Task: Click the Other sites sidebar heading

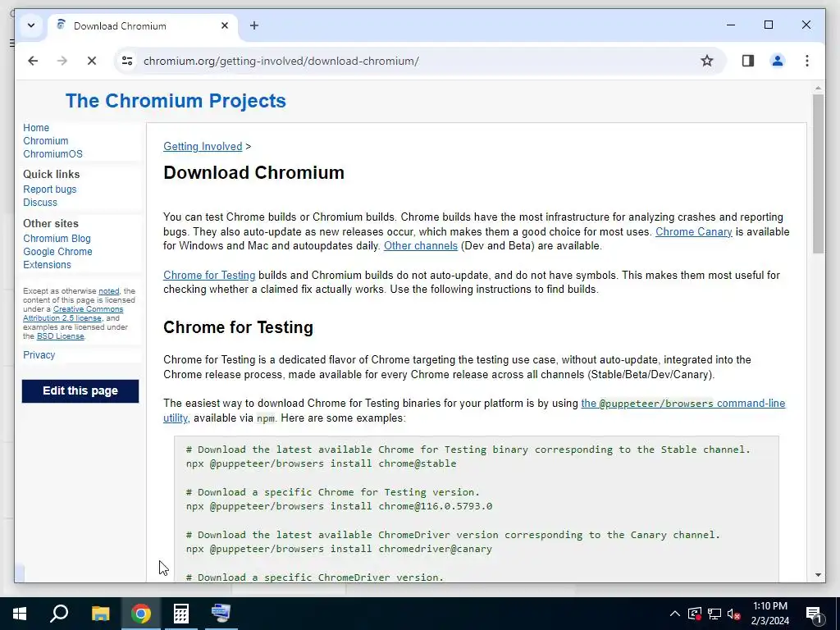Action: 51,223
